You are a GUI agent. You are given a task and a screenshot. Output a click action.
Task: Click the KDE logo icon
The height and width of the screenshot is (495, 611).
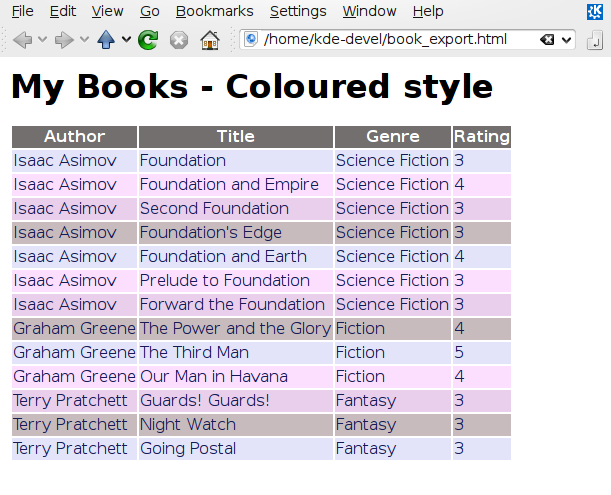pos(594,12)
